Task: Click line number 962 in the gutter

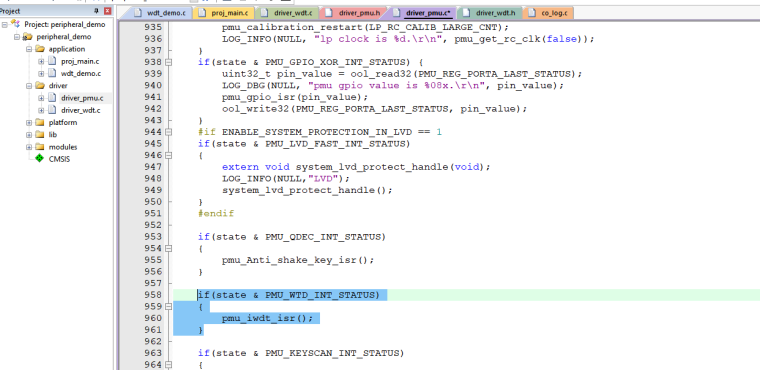Action: [153, 341]
